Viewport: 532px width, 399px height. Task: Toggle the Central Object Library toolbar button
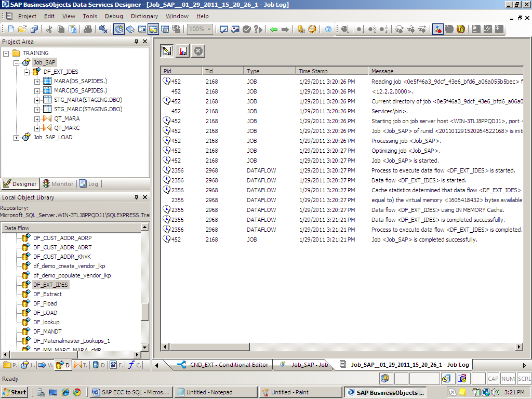130,29
